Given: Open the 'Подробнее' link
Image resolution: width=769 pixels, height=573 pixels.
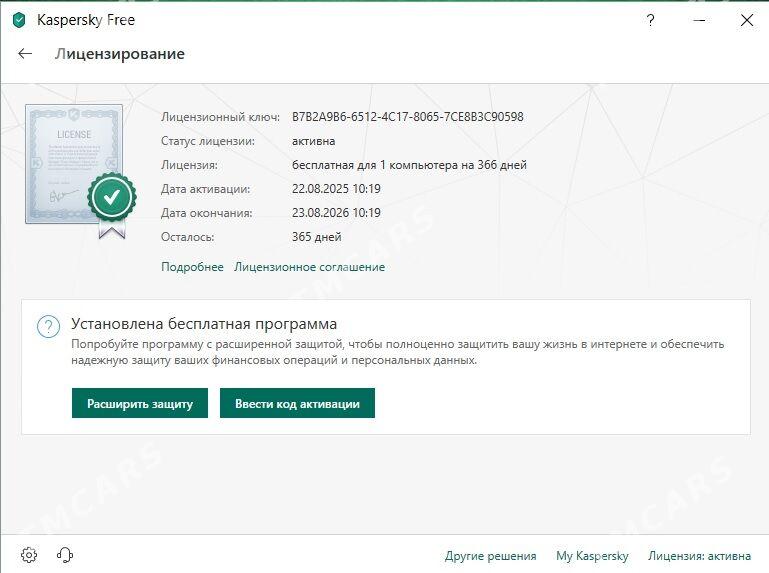Looking at the screenshot, I should pyautogui.click(x=192, y=267).
